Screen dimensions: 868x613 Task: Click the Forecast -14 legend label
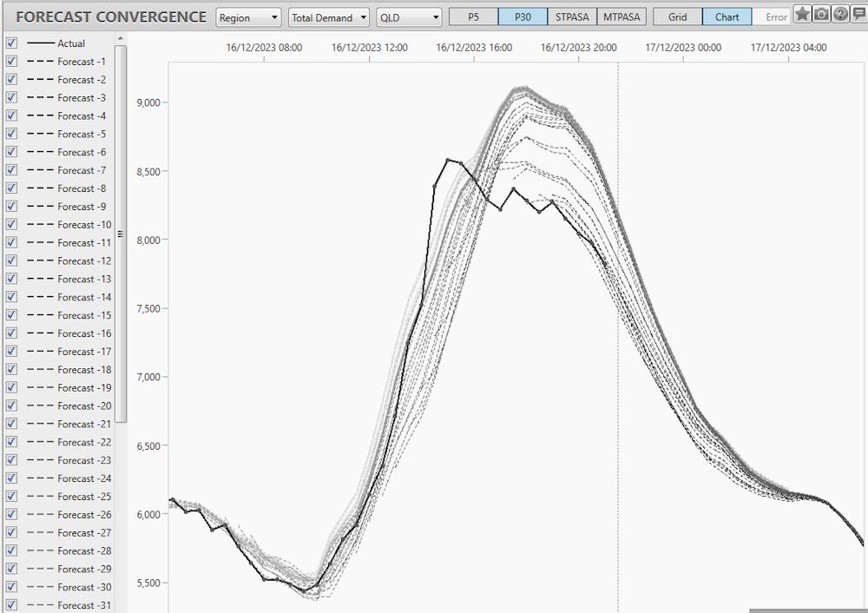84,297
